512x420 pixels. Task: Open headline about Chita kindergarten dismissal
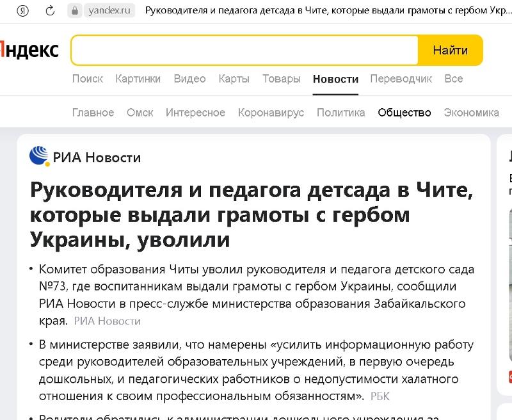[x=252, y=215]
